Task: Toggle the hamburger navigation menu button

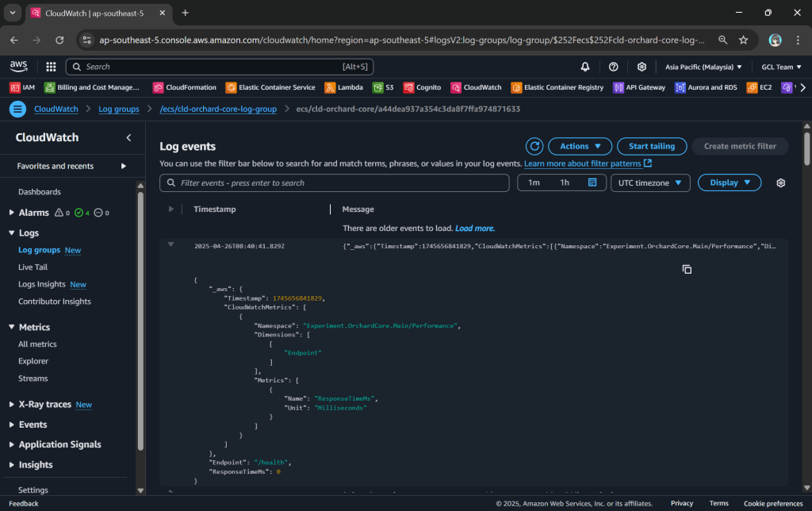Action: pos(17,109)
